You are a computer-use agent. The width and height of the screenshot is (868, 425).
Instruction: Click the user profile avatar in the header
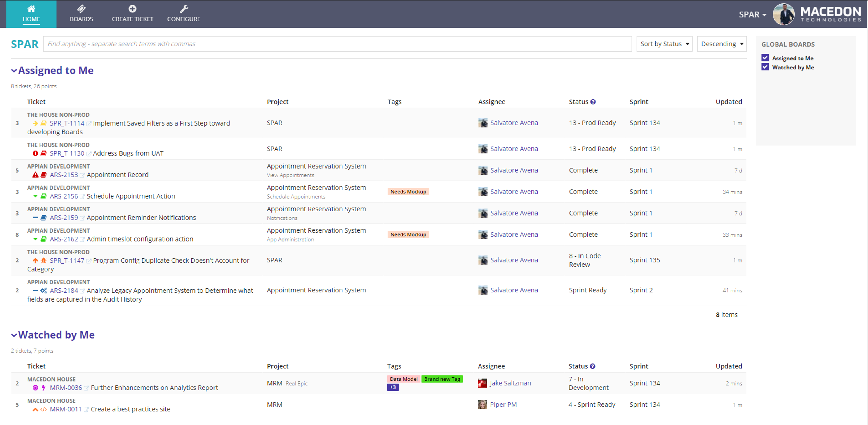[x=783, y=14]
